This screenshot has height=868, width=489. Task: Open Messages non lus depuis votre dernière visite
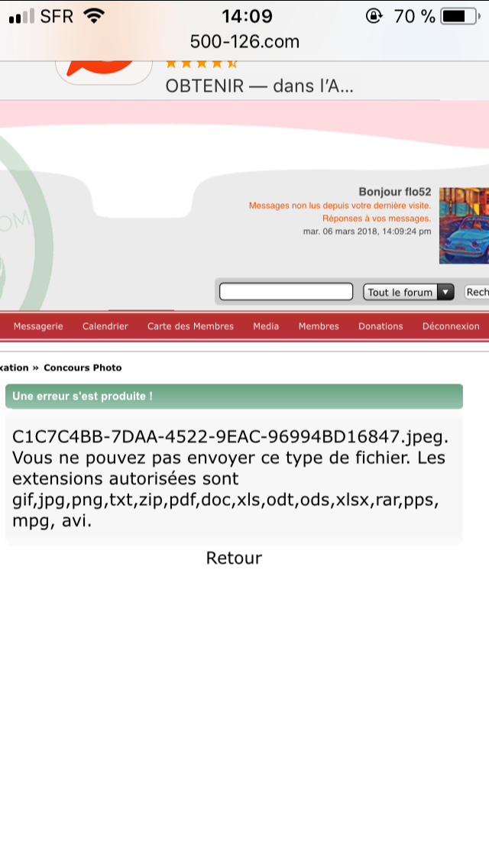339,206
